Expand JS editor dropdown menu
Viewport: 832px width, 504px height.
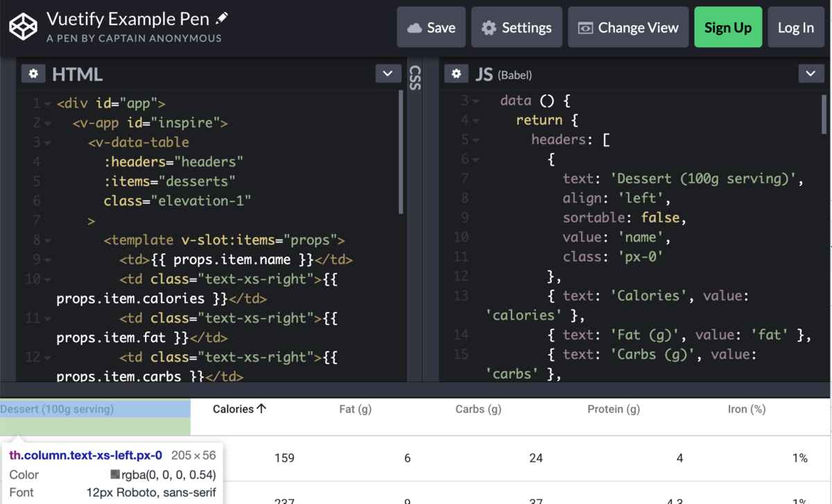[x=811, y=73]
